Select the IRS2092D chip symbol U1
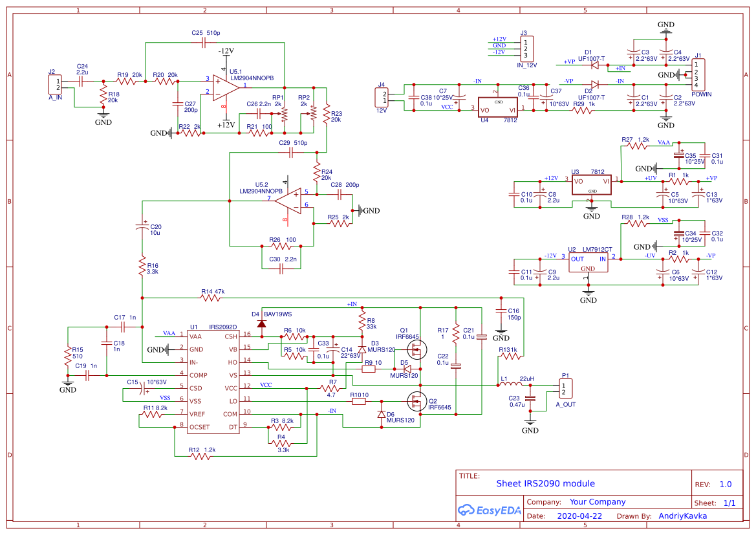This screenshot has height=535, width=756. click(x=212, y=382)
